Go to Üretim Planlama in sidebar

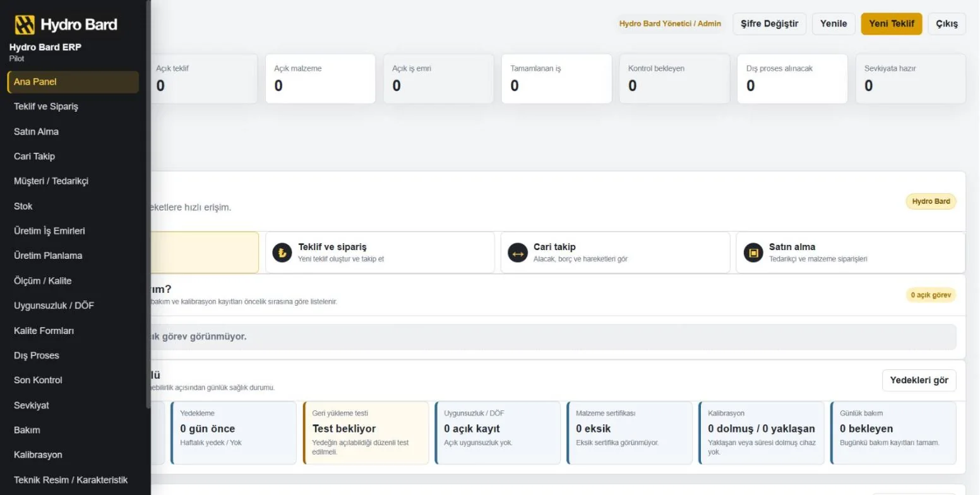(73, 256)
